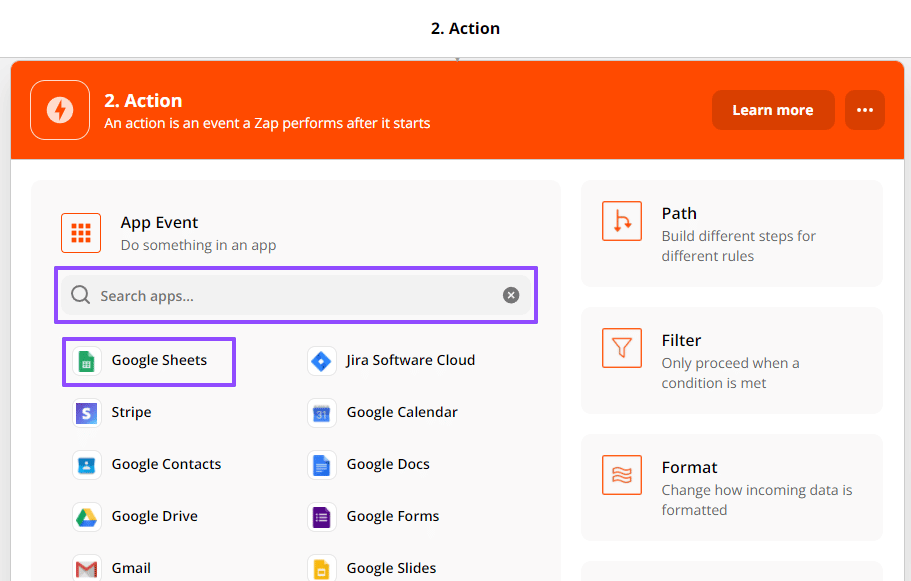Clear the search apps field
The height and width of the screenshot is (581, 911).
tap(511, 295)
